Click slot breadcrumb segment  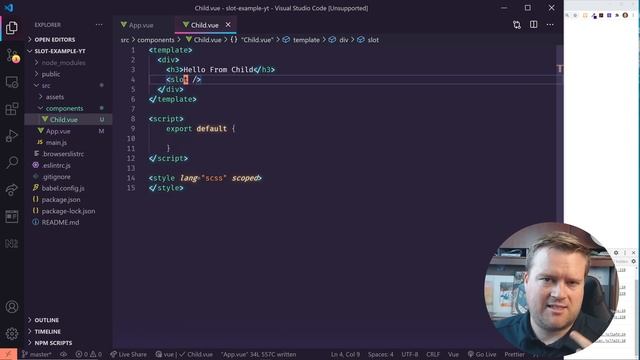(x=373, y=40)
